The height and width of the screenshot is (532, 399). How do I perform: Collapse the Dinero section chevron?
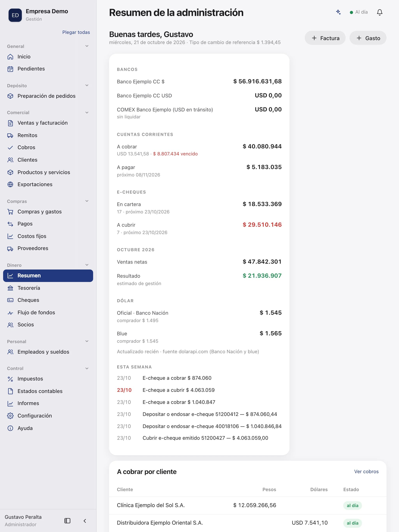[87, 265]
